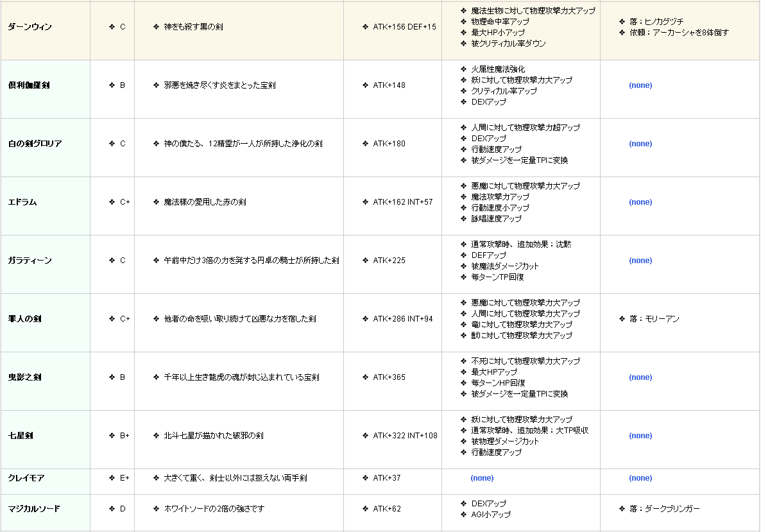Click the bullet before ATK+225
The height and width of the screenshot is (532, 761).
365,261
